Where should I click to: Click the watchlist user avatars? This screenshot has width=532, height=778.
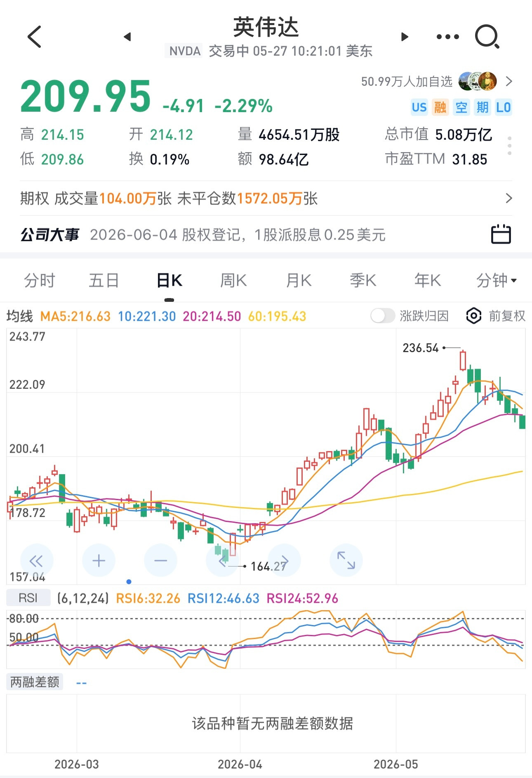coord(478,81)
